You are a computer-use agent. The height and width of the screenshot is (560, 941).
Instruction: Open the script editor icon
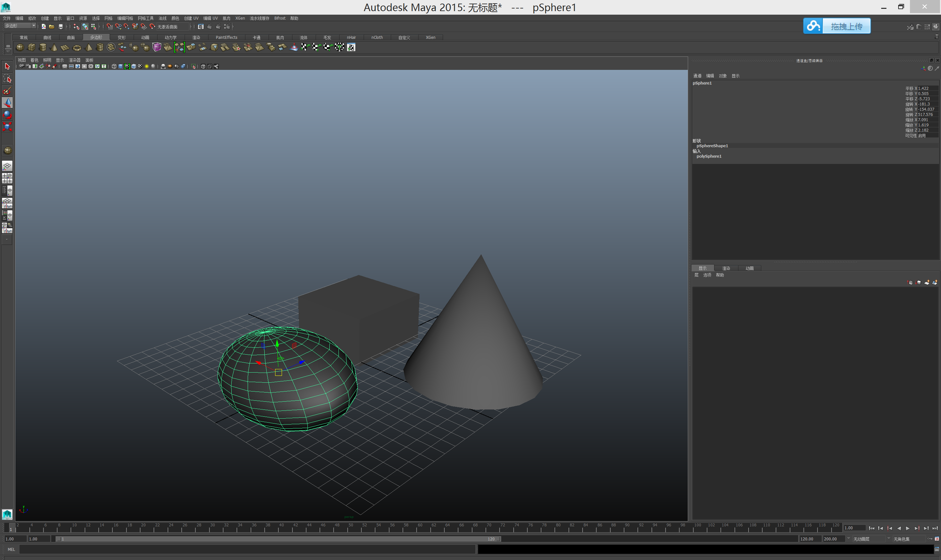click(937, 550)
